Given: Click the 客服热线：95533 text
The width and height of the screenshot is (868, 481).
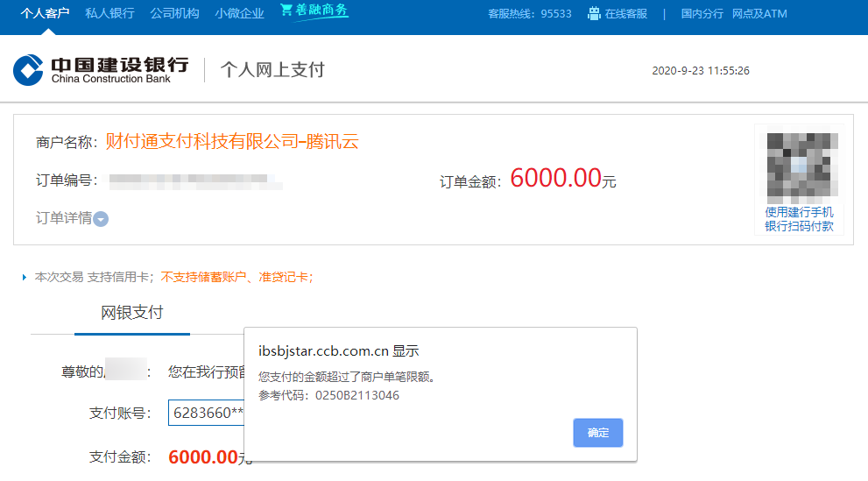Looking at the screenshot, I should tap(530, 13).
